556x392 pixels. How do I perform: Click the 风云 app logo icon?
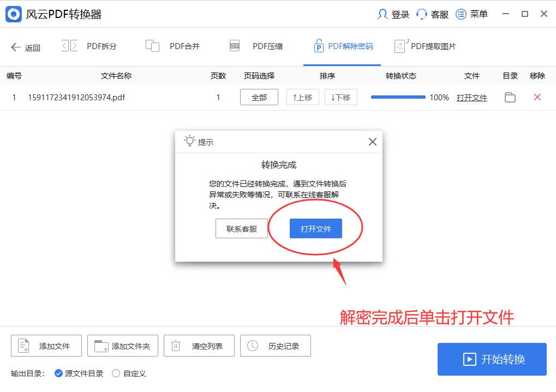coord(12,13)
